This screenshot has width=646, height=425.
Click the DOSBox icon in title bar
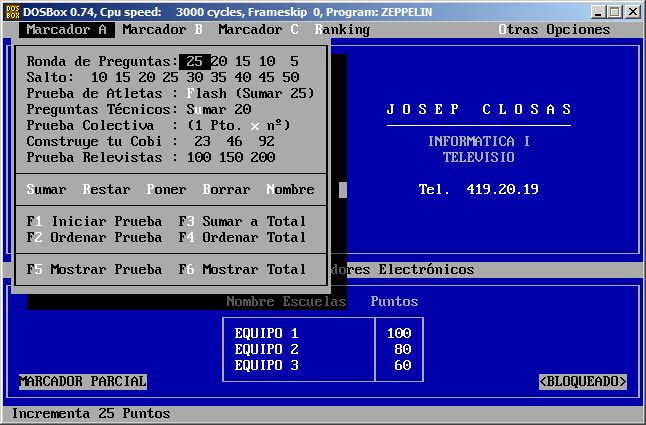(x=12, y=11)
